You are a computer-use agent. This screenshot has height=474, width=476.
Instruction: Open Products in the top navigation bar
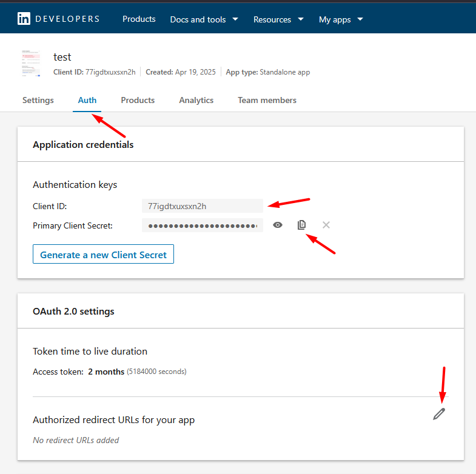[139, 19]
